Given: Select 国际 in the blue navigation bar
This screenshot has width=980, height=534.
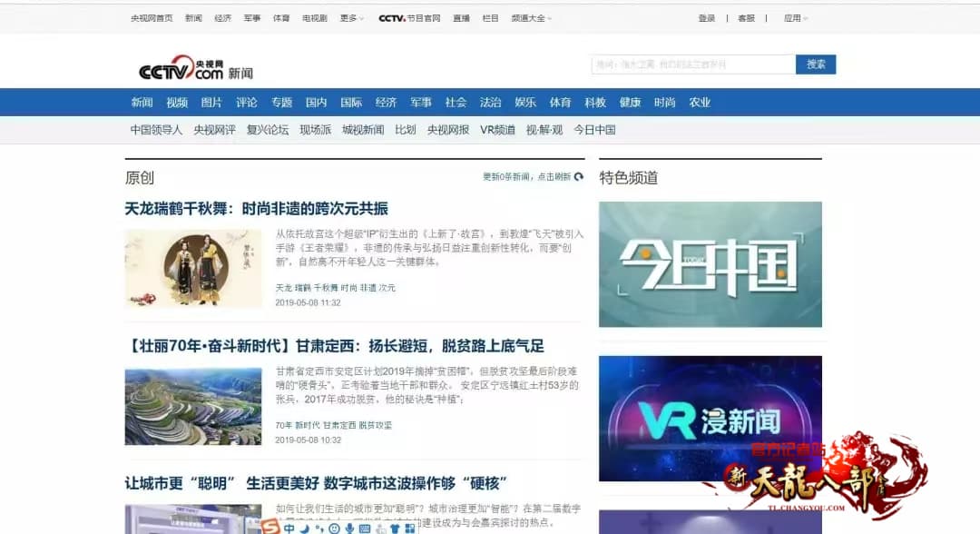Looking at the screenshot, I should tap(351, 102).
